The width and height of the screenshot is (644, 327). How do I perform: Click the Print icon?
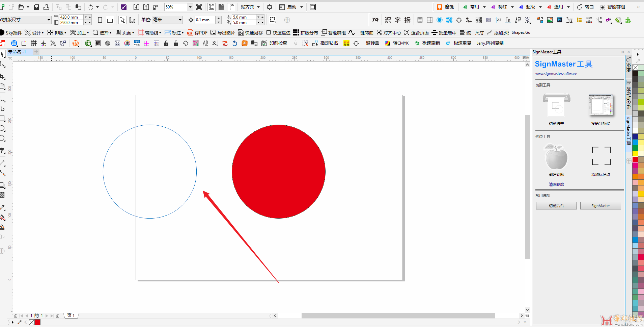[46, 7]
